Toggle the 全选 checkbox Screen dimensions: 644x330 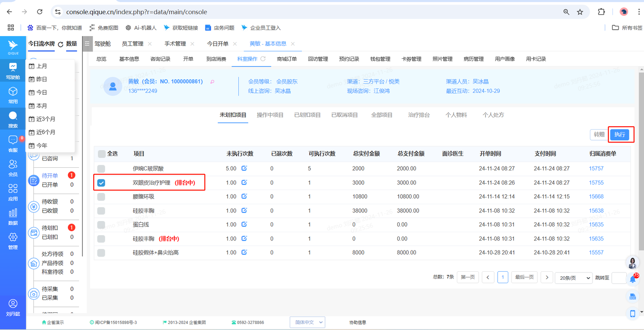tap(102, 154)
